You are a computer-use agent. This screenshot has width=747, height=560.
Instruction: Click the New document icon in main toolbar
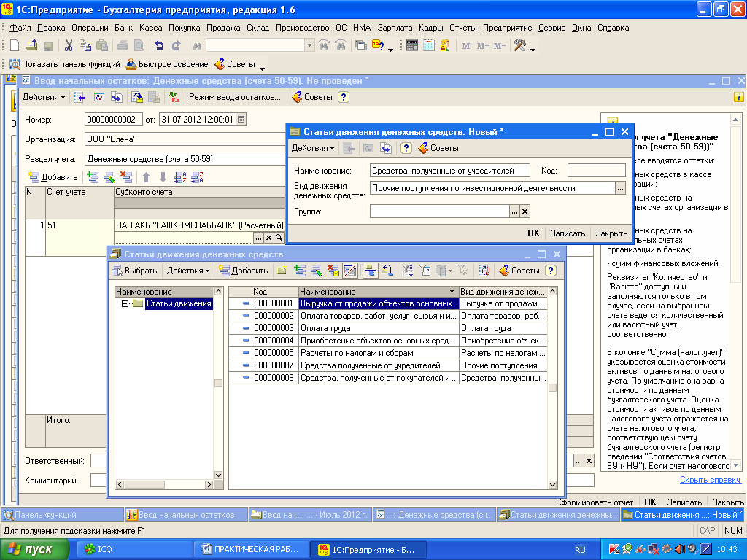click(15, 46)
